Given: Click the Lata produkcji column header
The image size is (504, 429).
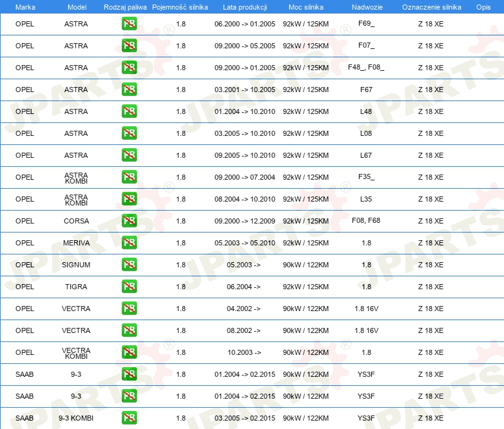Looking at the screenshot, I should [245, 7].
